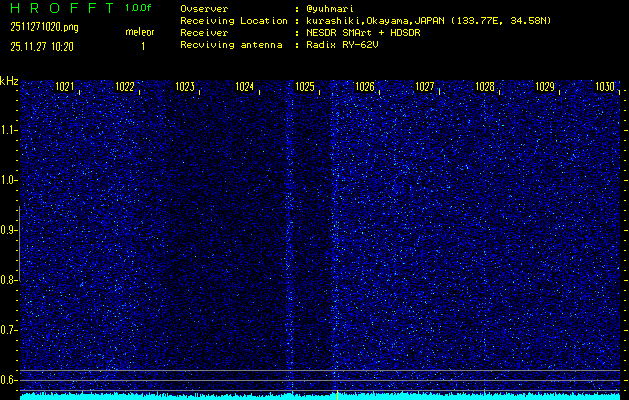Screen dimensions: 629x400
Task: Click the 1.1 kHz frequency label
Action: click(x=7, y=130)
